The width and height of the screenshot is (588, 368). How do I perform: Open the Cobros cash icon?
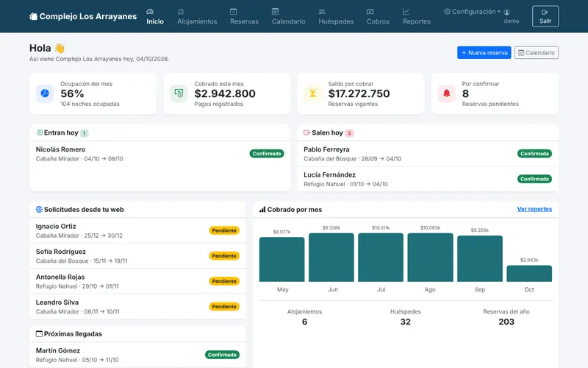click(370, 12)
